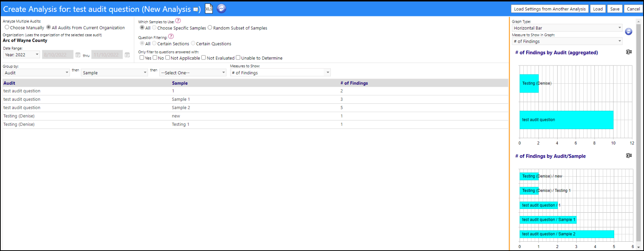
Task: Click '# of Findings by Audit (aggregated)' heading
Action: (556, 52)
